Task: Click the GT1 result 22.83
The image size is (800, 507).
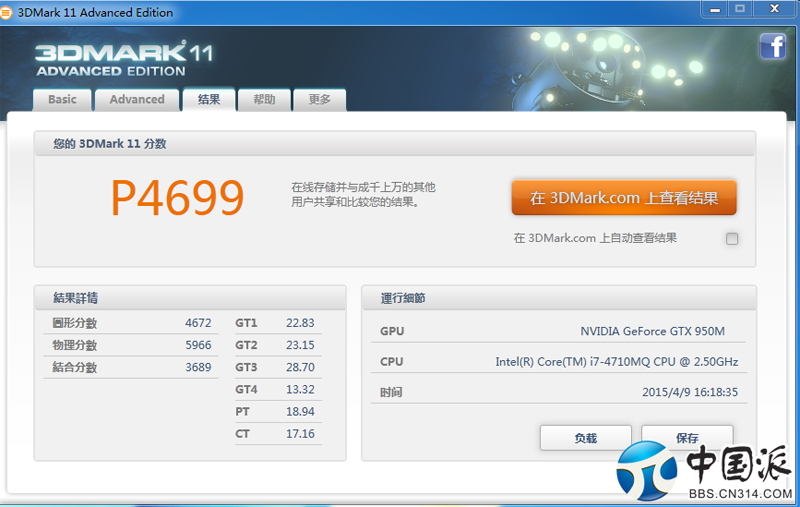Action: 300,323
